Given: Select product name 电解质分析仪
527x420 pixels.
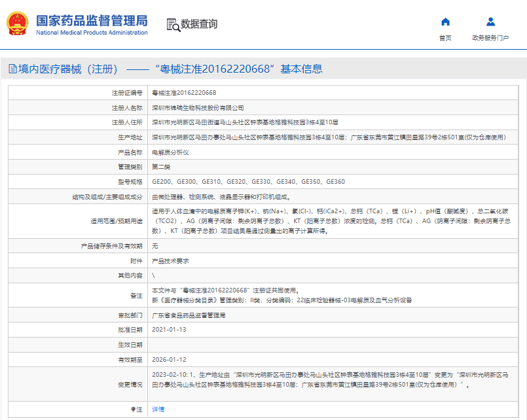Looking at the screenshot, I should point(170,152).
